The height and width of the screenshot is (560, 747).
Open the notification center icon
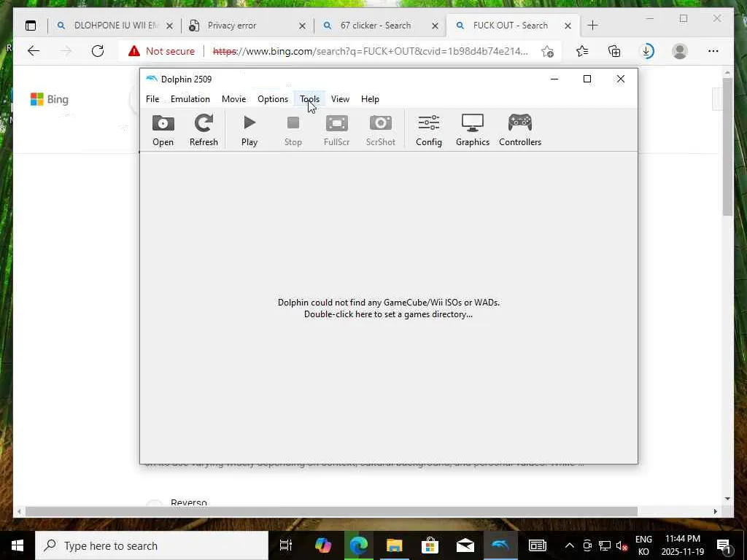pos(724,545)
